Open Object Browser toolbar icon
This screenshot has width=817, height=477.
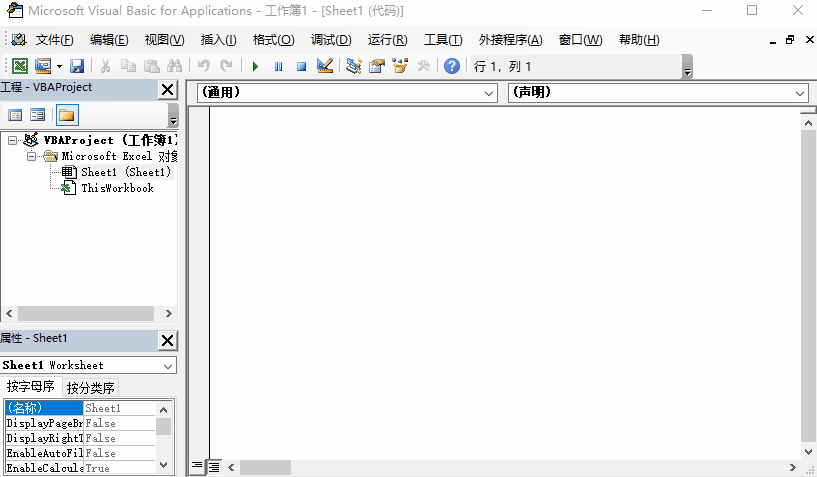point(400,66)
